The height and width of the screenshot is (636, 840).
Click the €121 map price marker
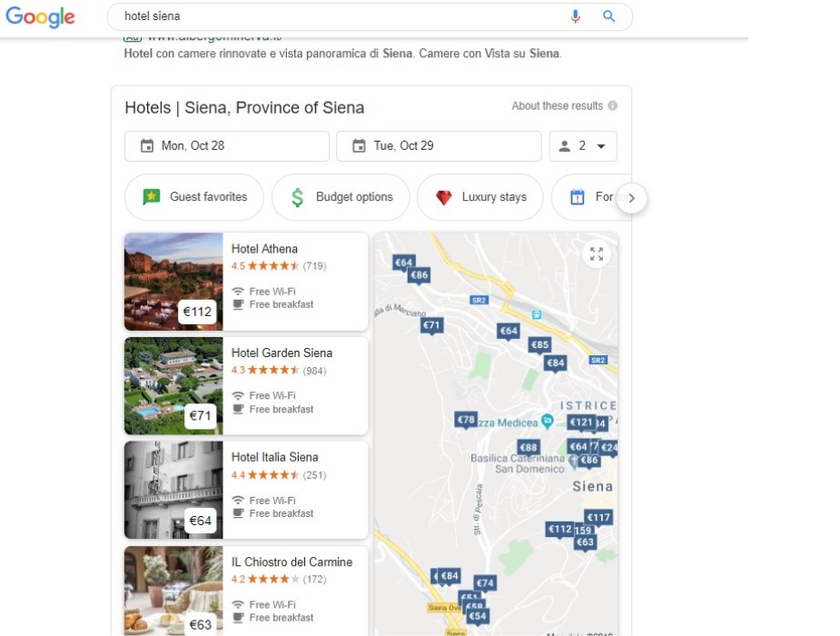[x=580, y=422]
